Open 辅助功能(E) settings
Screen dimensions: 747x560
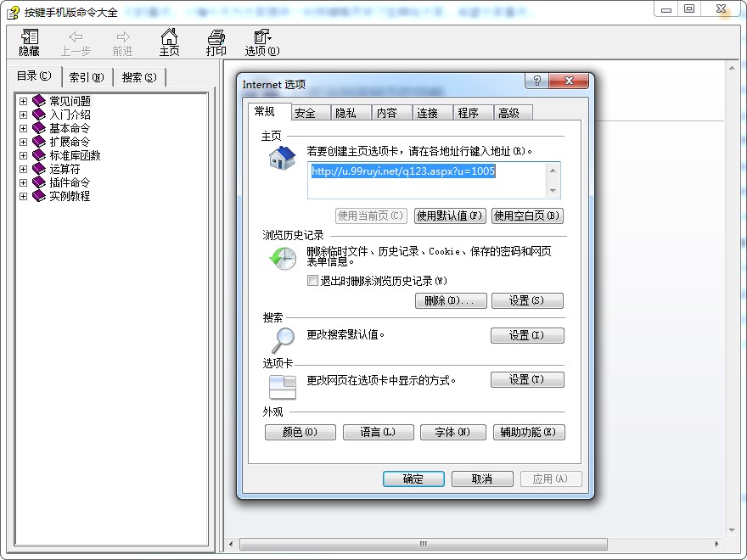[x=529, y=432]
